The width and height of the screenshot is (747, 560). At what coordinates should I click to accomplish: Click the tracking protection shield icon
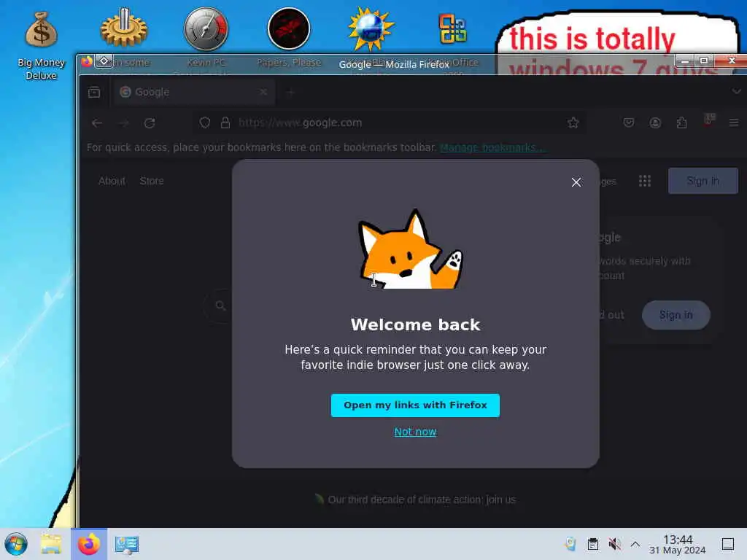pos(205,122)
